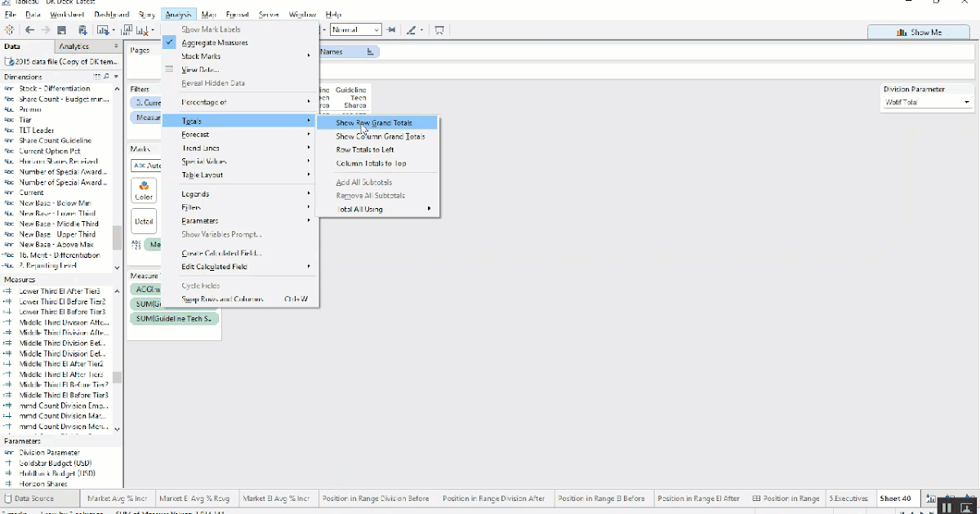Click the Tableau start page logo icon
This screenshot has height=514, width=980.
[x=10, y=29]
